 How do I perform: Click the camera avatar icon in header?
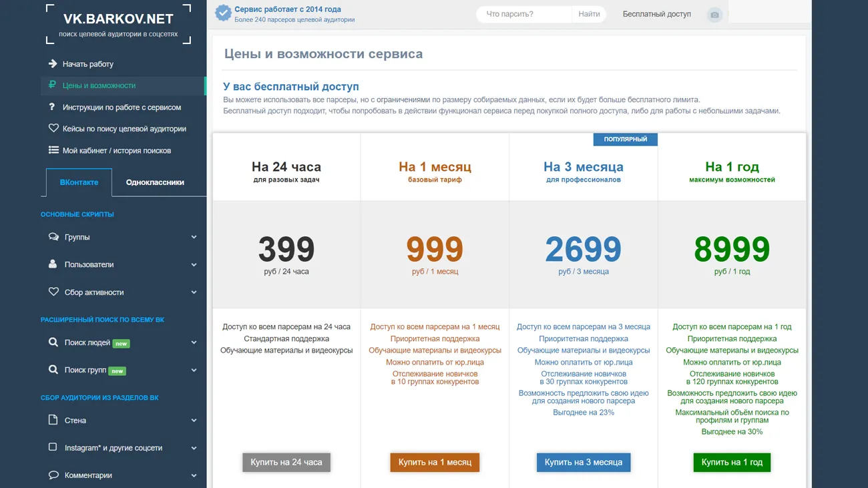(x=714, y=15)
